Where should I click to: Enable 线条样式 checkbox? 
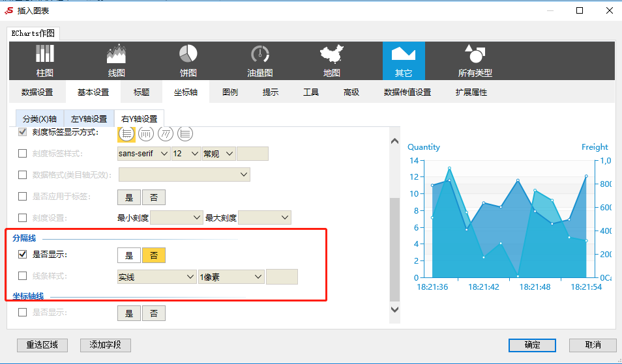point(23,275)
